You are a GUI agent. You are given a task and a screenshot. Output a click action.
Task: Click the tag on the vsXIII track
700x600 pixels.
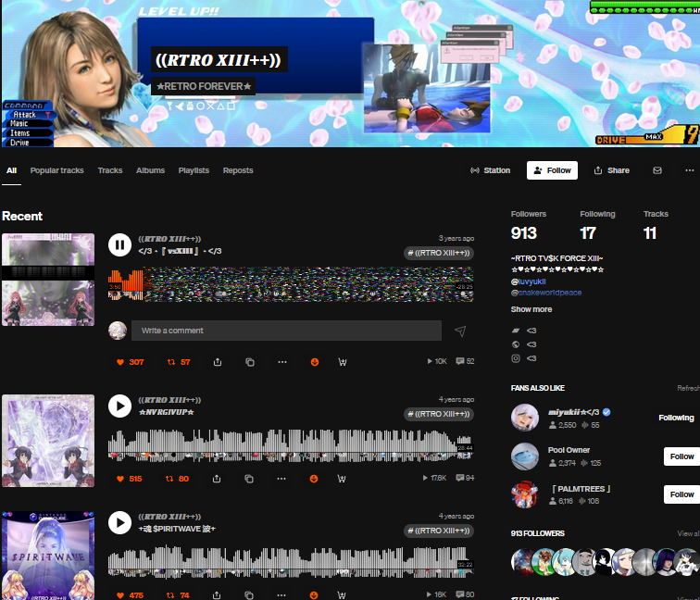(439, 253)
